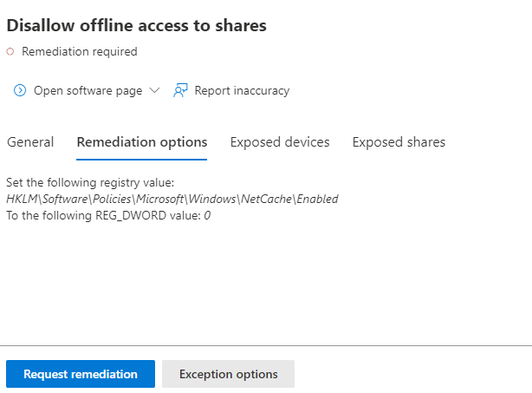Click the Open software page label
Viewport: 532px width, 393px height.
[x=88, y=91]
